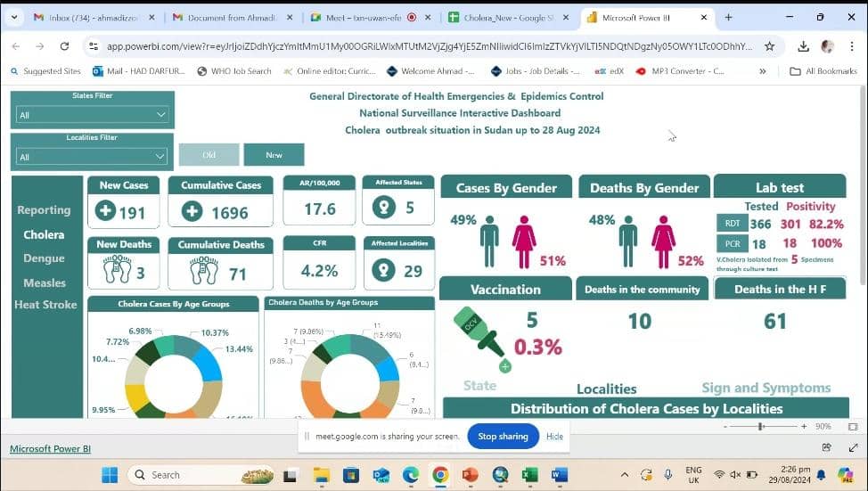The image size is (868, 491).
Task: Click the footprints icon in New Deaths
Action: (118, 269)
